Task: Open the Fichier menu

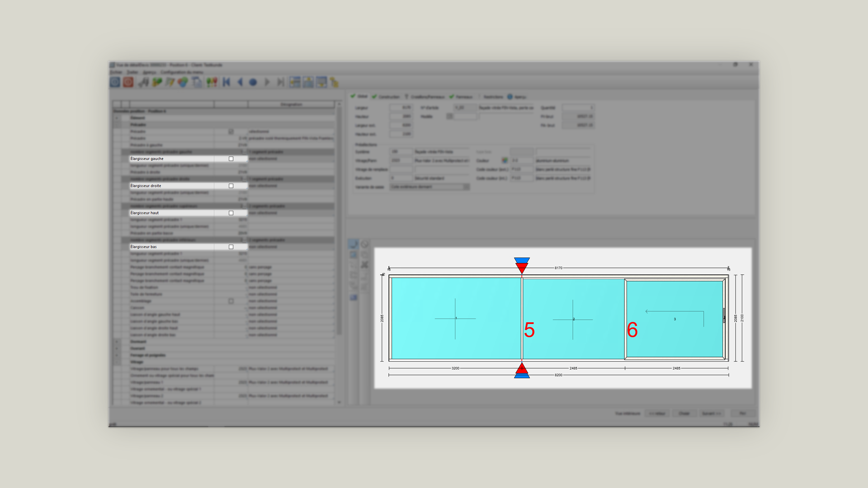Action: [116, 72]
